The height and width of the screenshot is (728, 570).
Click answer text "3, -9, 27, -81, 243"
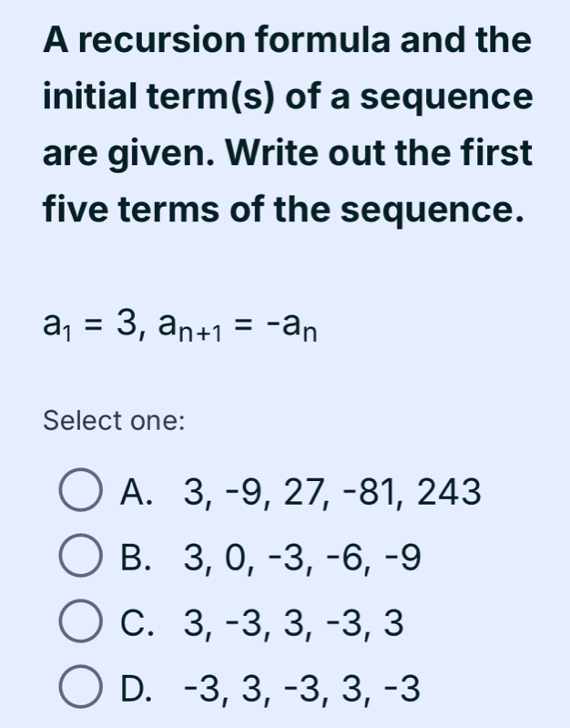[x=331, y=495]
